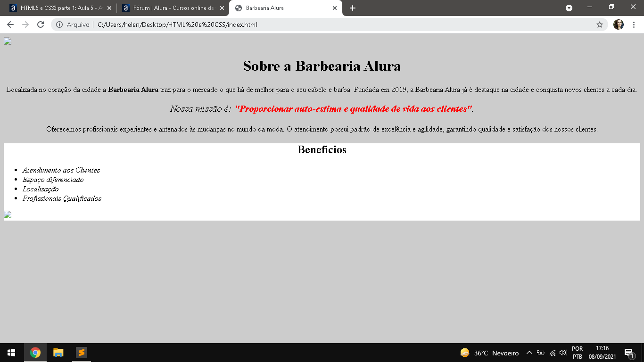644x362 pixels.
Task: Click the browser forward arrow
Action: (25, 25)
